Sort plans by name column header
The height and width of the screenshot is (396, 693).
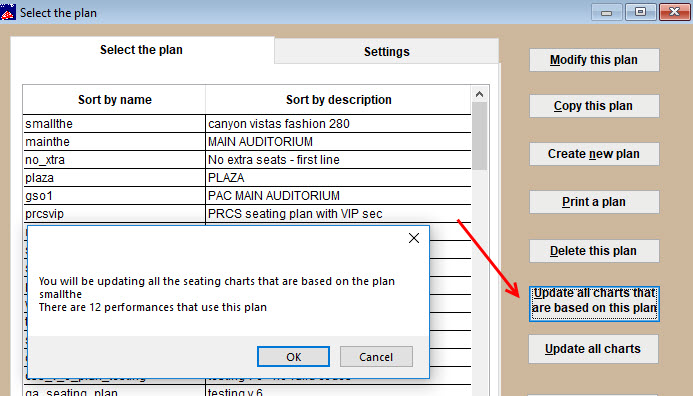[x=114, y=100]
